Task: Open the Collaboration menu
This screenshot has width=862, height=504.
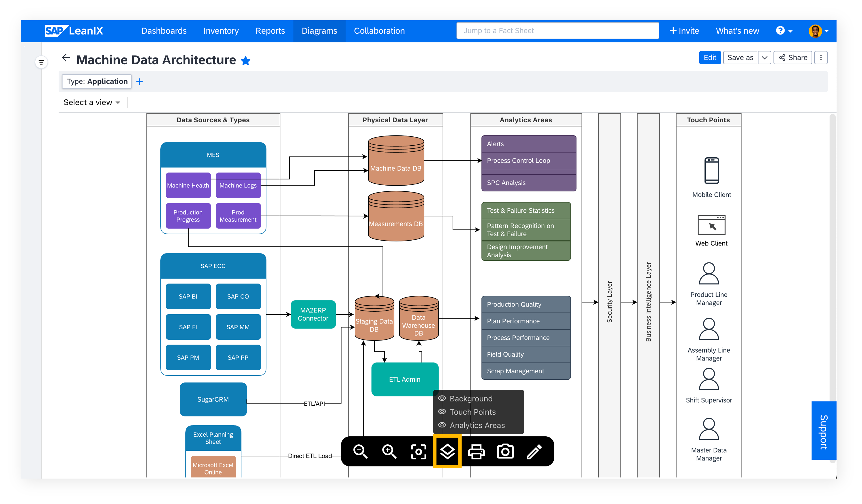Action: [379, 31]
